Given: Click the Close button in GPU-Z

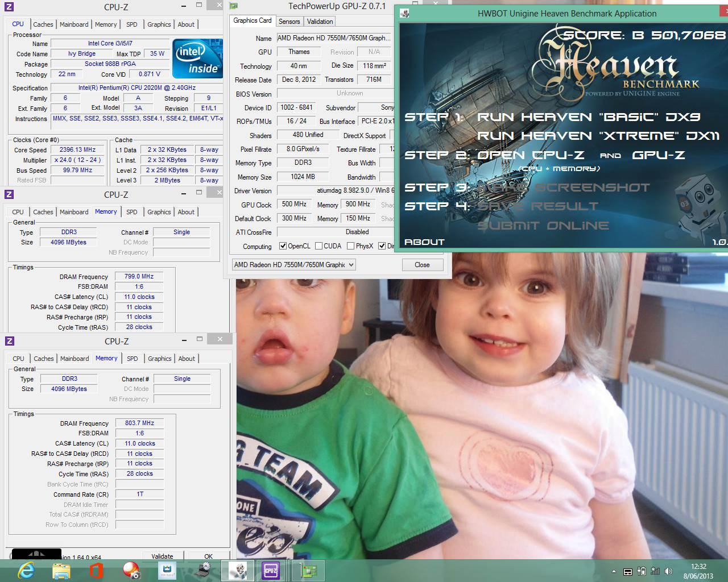Looking at the screenshot, I should 422,265.
